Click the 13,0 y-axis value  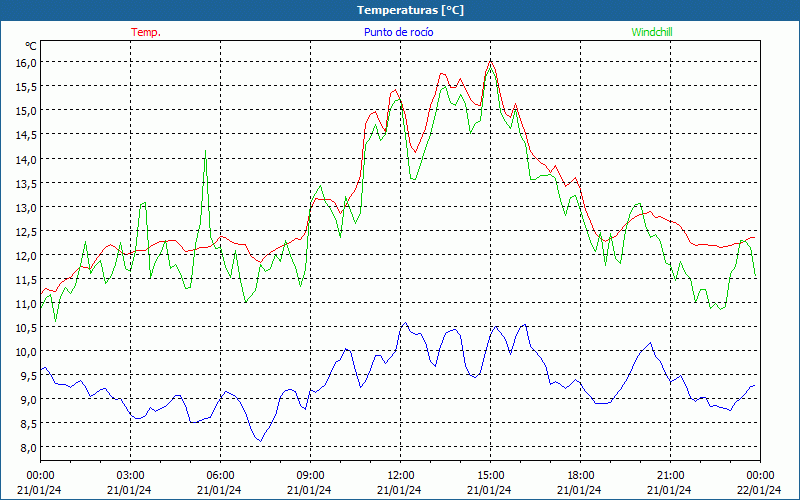pos(27,208)
